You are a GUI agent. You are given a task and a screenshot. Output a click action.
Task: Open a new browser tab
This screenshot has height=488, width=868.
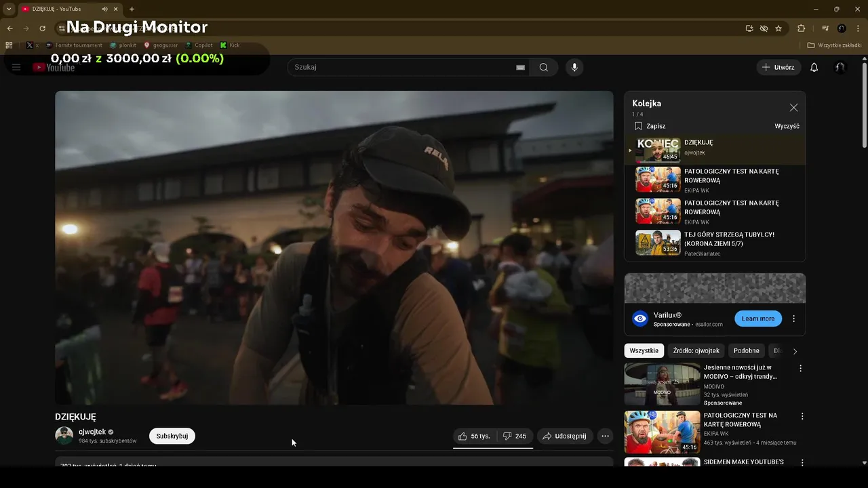click(x=132, y=9)
